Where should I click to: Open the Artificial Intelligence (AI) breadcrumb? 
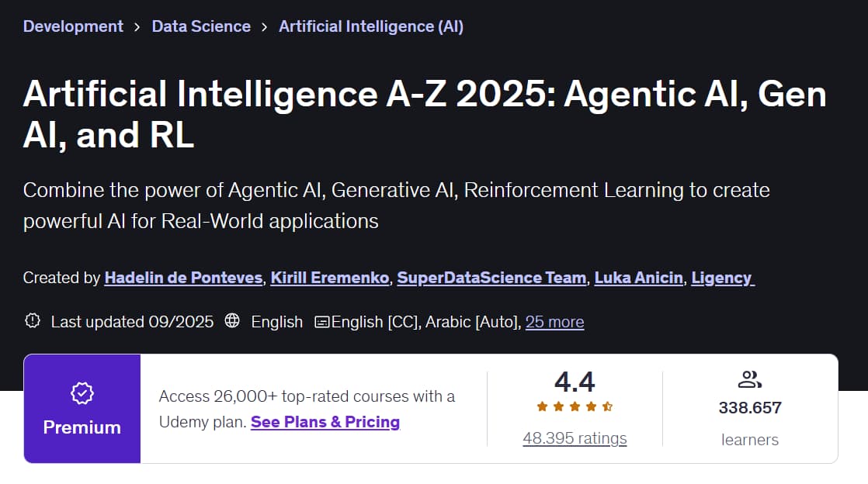pyautogui.click(x=370, y=26)
